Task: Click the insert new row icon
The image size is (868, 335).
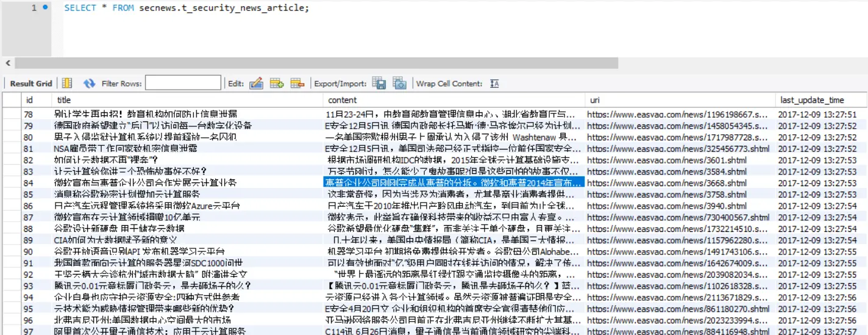Action: click(x=277, y=84)
